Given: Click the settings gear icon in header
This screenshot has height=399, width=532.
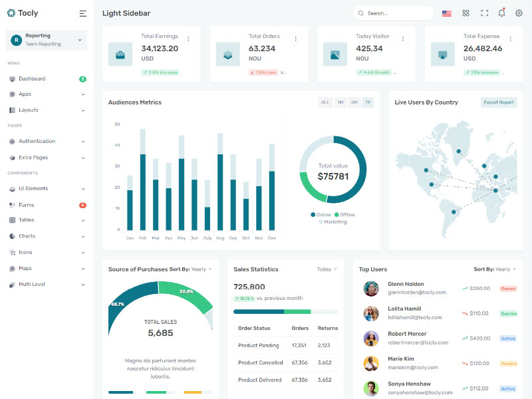Looking at the screenshot, I should click(519, 13).
